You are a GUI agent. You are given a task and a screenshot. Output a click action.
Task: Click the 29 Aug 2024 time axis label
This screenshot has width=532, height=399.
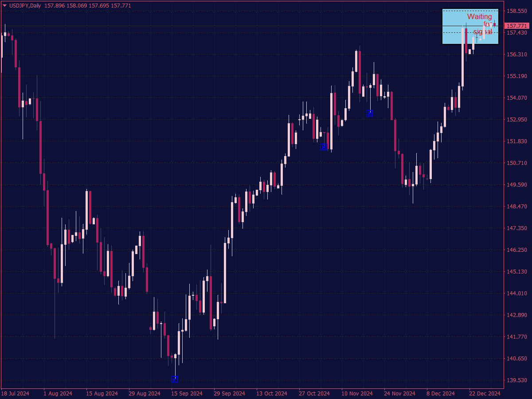(x=145, y=393)
